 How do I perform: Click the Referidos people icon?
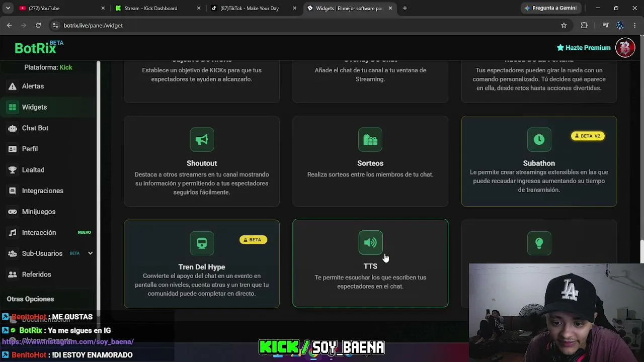13,275
